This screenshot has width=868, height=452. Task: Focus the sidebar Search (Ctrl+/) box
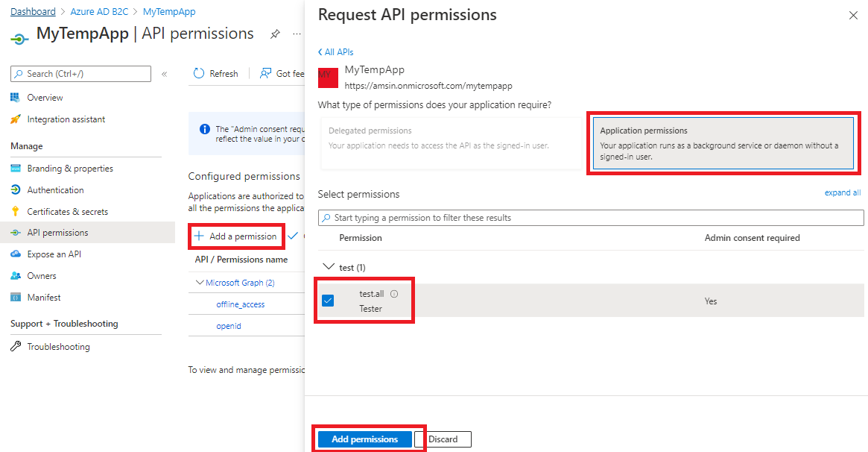pyautogui.click(x=80, y=74)
